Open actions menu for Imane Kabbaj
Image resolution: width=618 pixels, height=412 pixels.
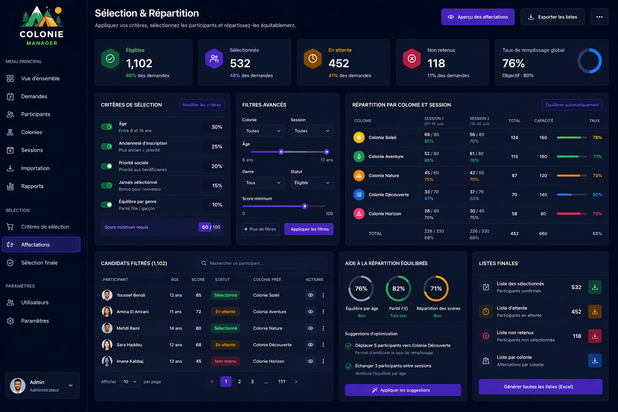pyautogui.click(x=323, y=361)
